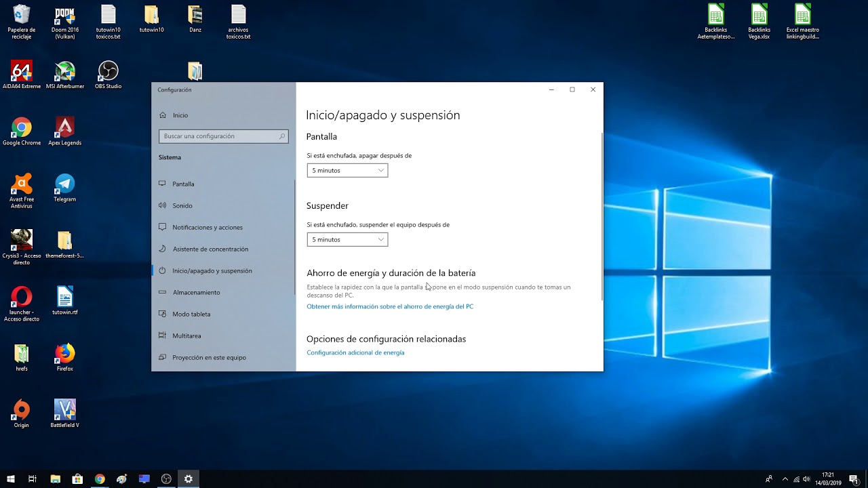The height and width of the screenshot is (488, 868).
Task: Select the Excel maestro linkingbuild file icon
Action: pos(803,22)
